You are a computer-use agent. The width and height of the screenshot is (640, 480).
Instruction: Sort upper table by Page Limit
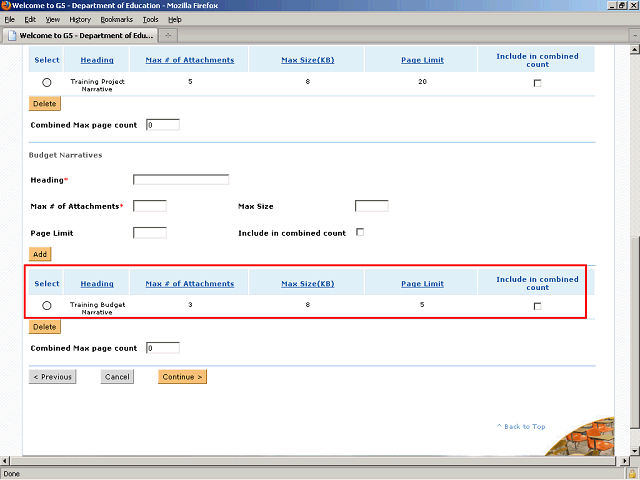pyautogui.click(x=422, y=60)
